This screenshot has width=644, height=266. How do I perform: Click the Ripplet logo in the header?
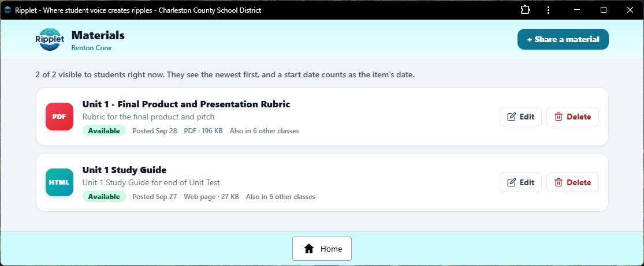coord(50,39)
